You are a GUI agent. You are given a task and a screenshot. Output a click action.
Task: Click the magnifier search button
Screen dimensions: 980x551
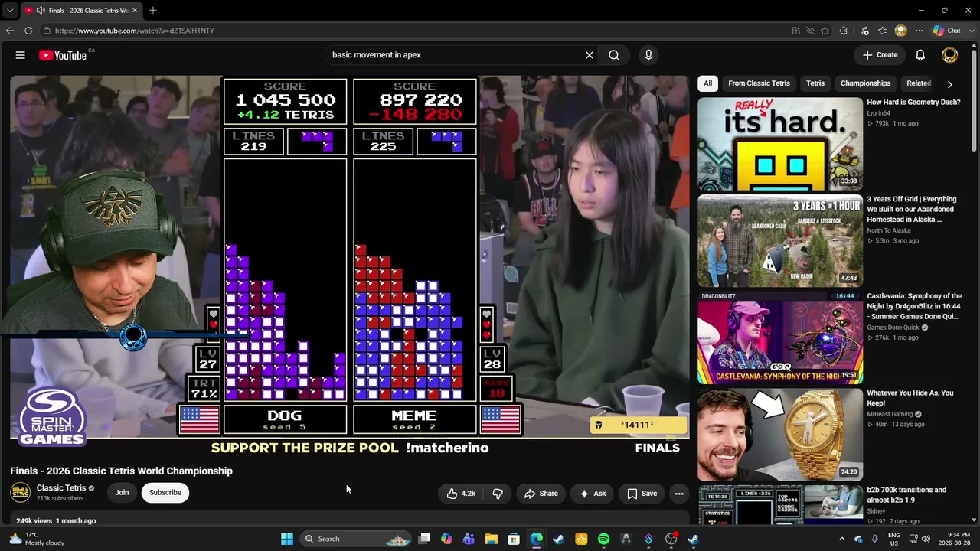pos(614,55)
